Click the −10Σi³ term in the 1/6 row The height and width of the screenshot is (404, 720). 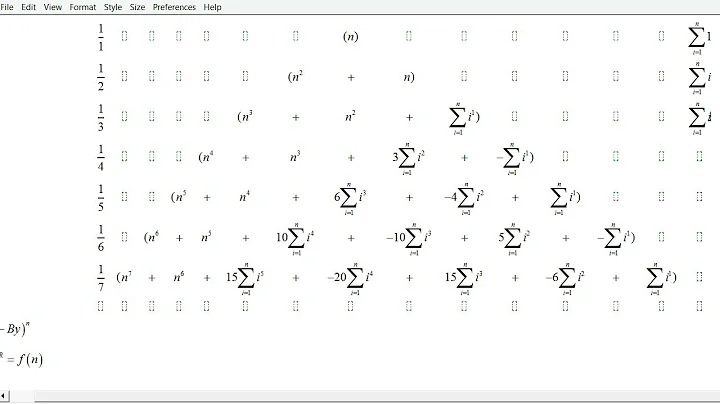(x=409, y=239)
